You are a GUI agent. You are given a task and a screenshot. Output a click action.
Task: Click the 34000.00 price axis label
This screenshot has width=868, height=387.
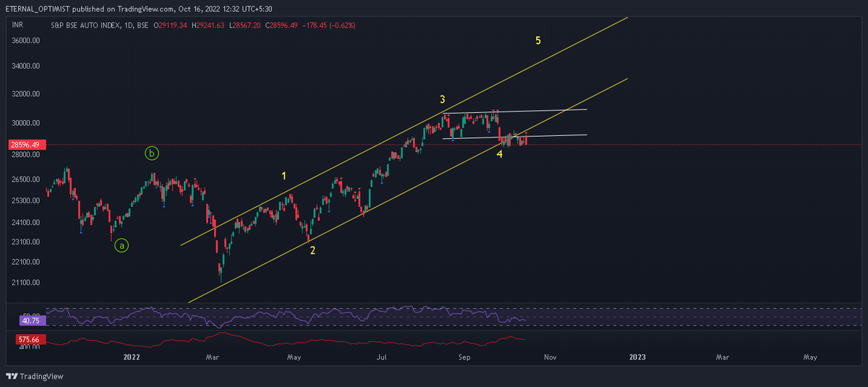(26, 67)
